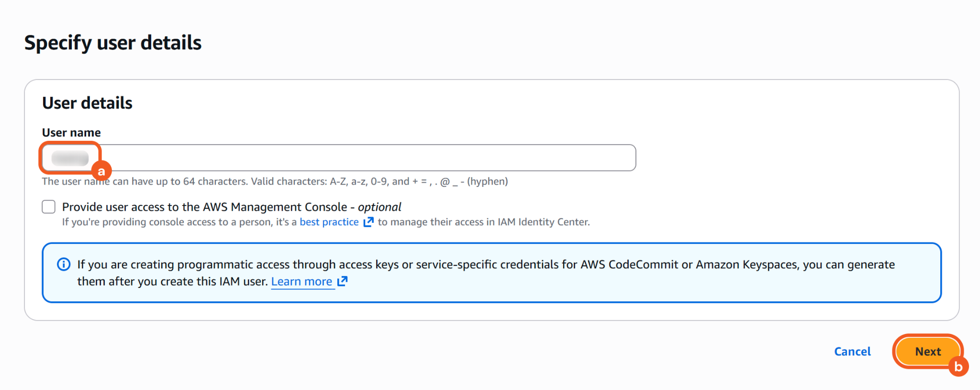This screenshot has width=980, height=390.
Task: Open the best practice link
Action: click(329, 222)
